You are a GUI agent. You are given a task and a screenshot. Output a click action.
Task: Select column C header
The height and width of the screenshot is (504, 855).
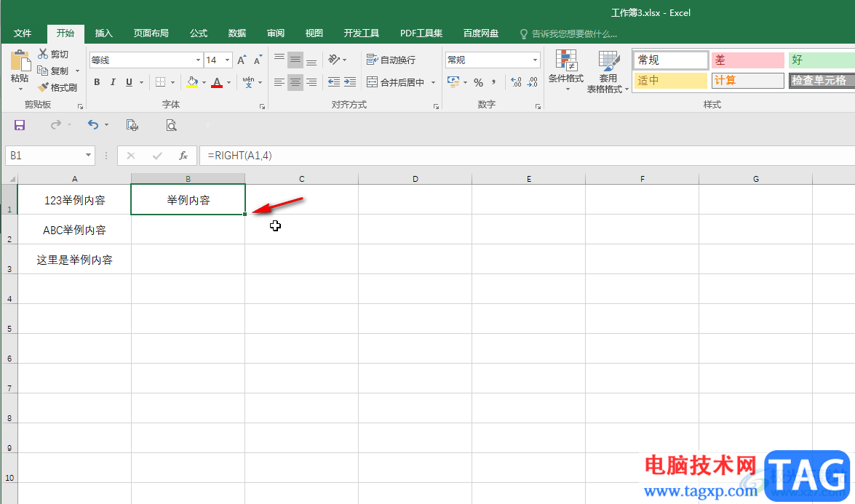pos(301,179)
